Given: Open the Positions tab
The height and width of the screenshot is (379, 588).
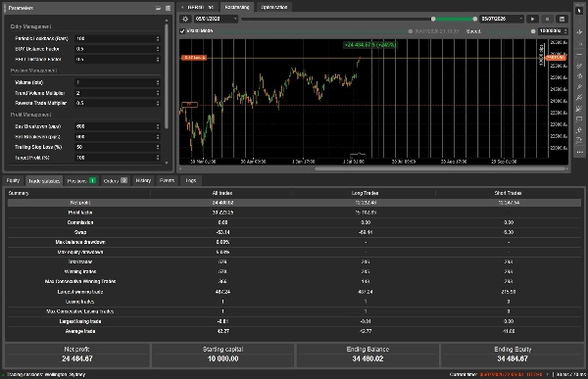Looking at the screenshot, I should (81, 181).
